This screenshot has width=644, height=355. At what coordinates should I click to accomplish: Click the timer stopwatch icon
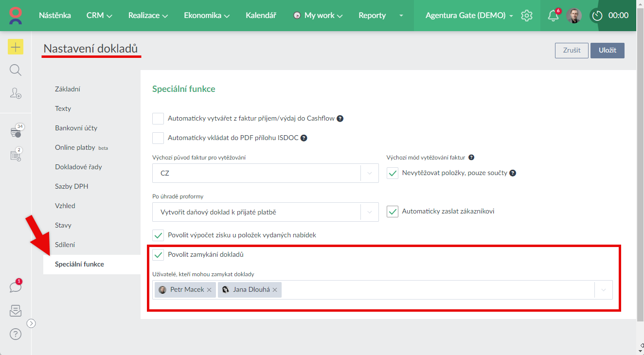click(x=597, y=16)
